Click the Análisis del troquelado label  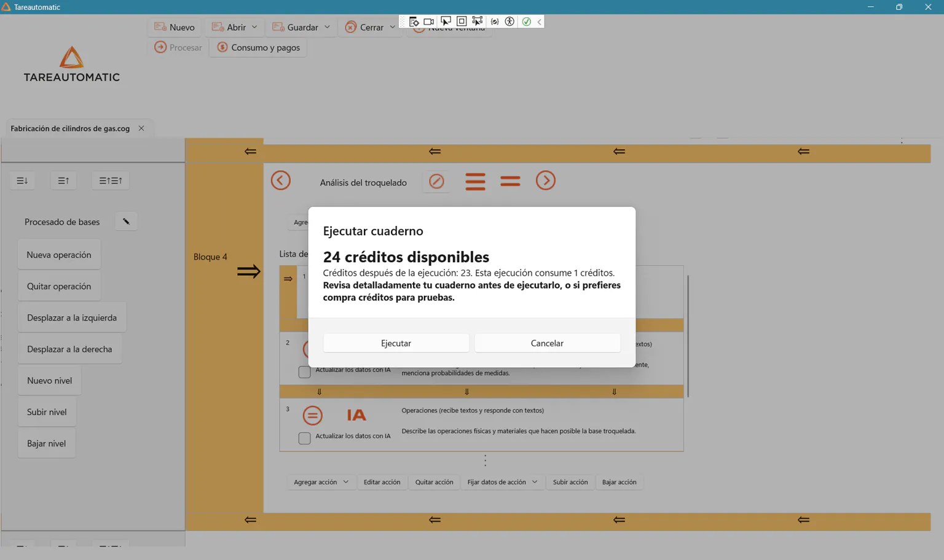(x=363, y=182)
